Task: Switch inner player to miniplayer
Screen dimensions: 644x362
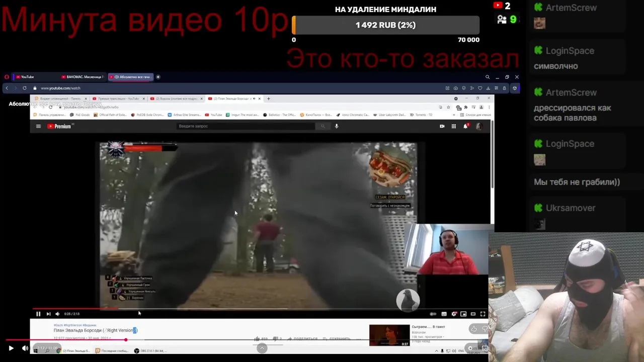Action: point(463,314)
